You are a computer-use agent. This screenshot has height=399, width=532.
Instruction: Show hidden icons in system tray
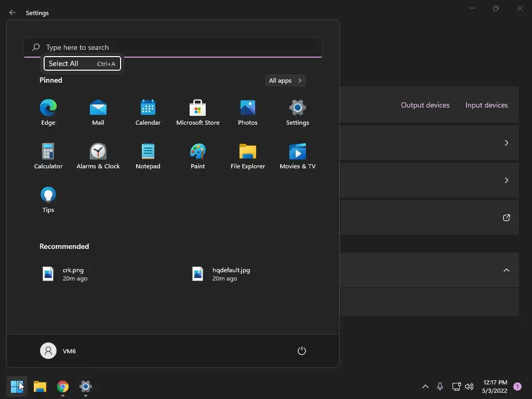[425, 387]
